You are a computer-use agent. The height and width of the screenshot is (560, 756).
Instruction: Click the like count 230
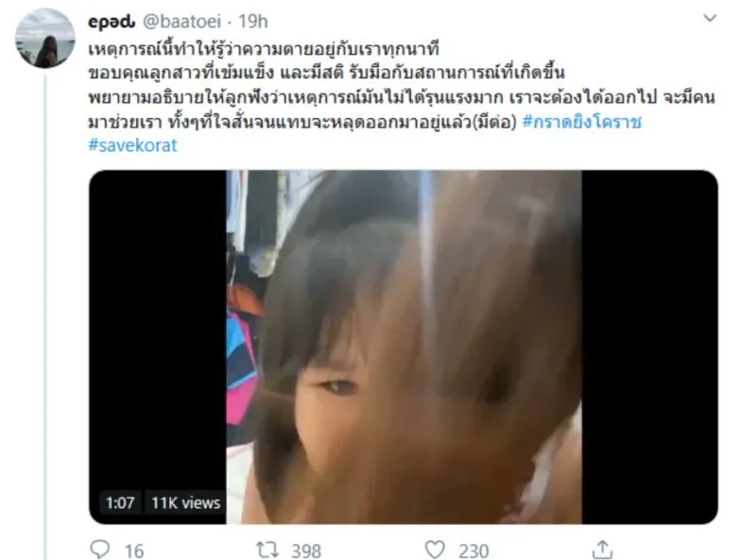click(474, 551)
